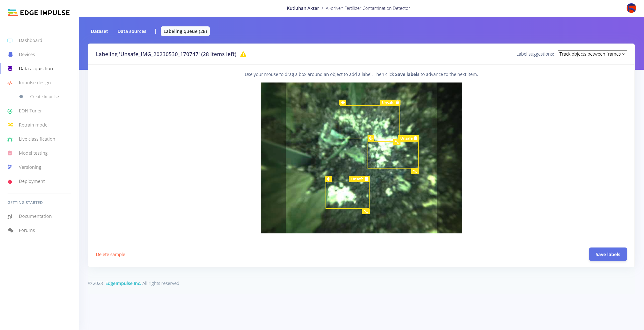The width and height of the screenshot is (644, 330).
Task: Click resize handle of middle-right Unsafe box
Action: (415, 171)
